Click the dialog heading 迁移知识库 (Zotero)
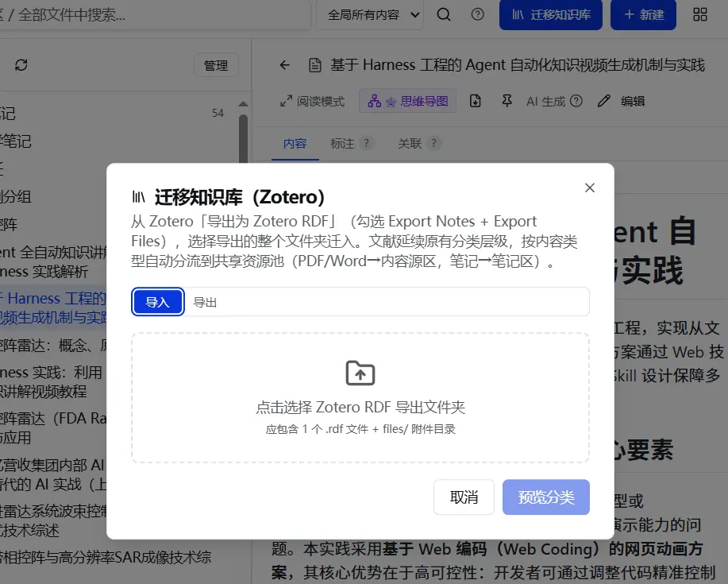This screenshot has width=728, height=584. pyautogui.click(x=240, y=197)
